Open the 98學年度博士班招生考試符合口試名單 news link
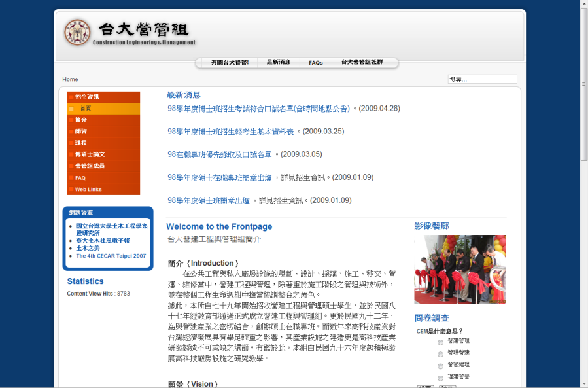 point(258,109)
